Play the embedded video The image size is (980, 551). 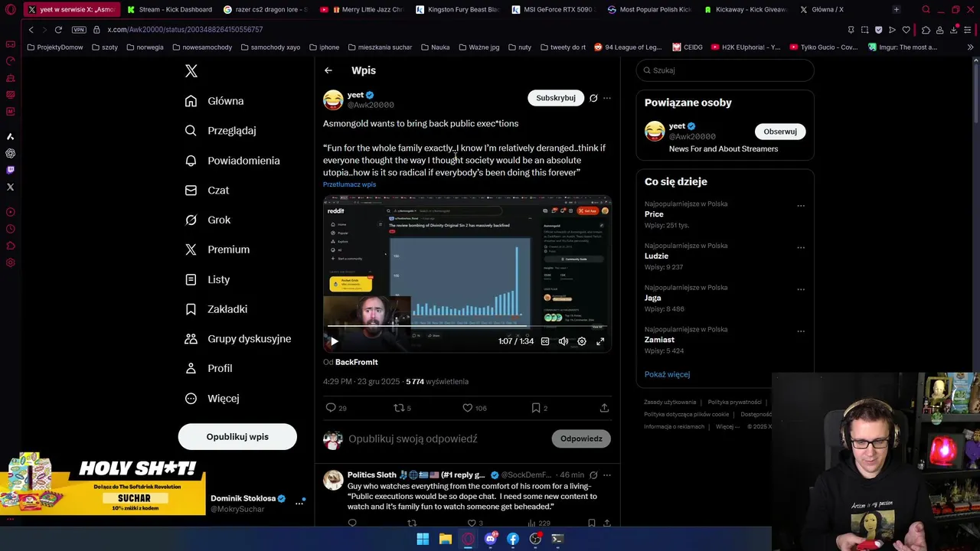pos(334,341)
